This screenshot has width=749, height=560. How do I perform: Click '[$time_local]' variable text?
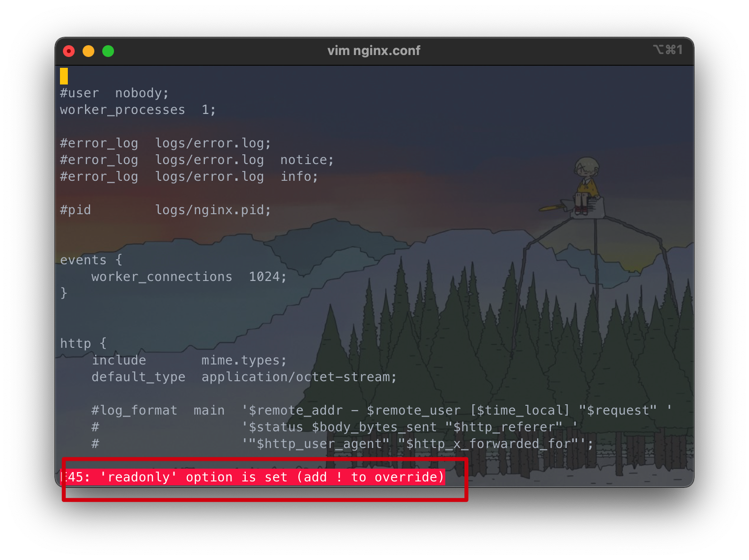click(520, 411)
